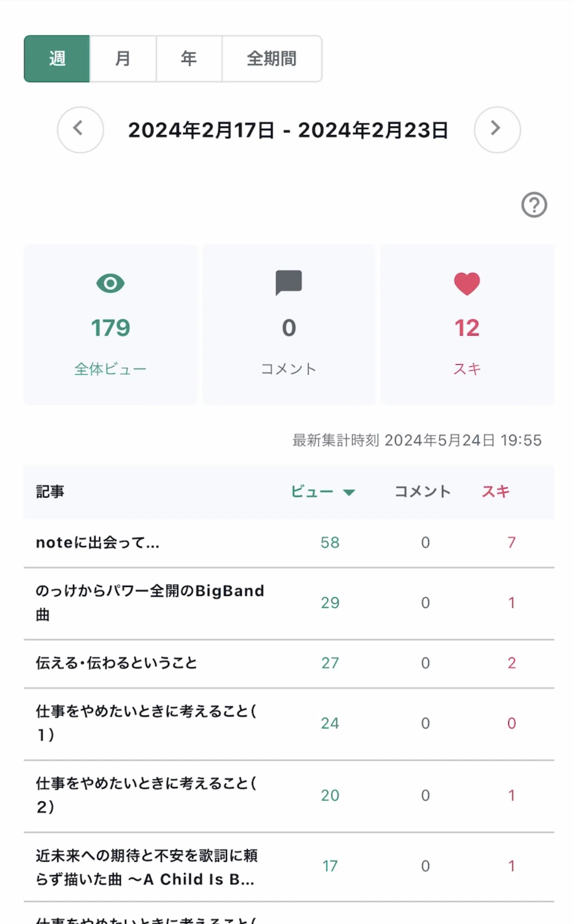This screenshot has width=573, height=924.
Task: Go to the previous week using the left chevron
Action: click(x=81, y=130)
